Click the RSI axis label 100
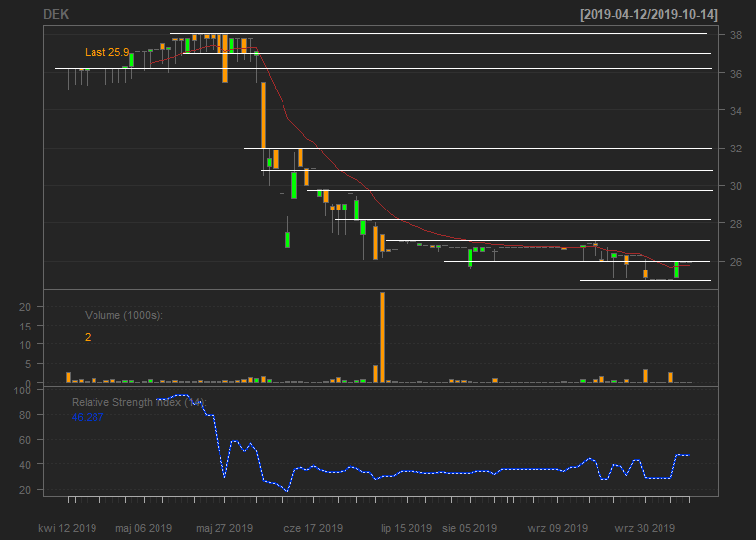Screen dimensions: 756x540 tap(22, 390)
